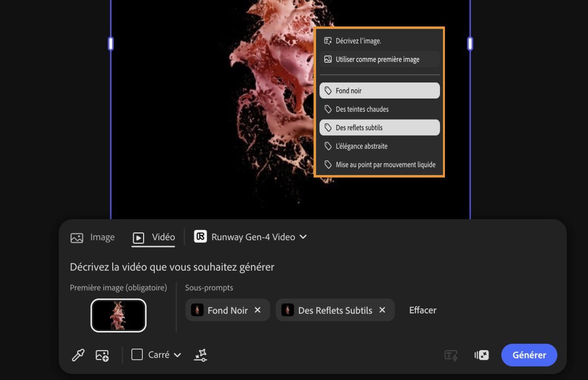Viewport: 588px width, 380px height.
Task: Remove the Fond Noir sub-prompt chip
Action: point(258,310)
